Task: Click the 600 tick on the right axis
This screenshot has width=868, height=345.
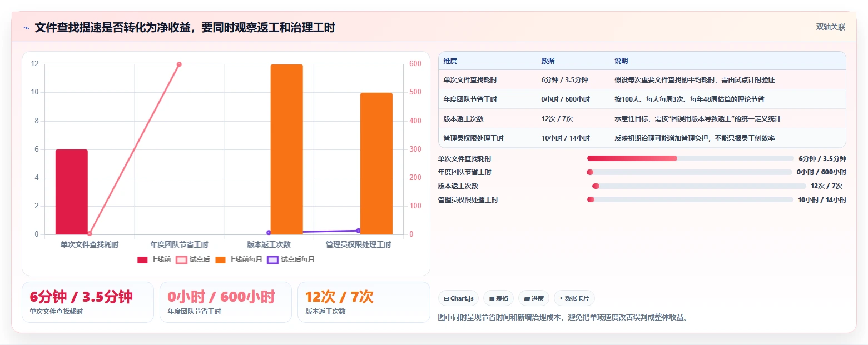Action: [x=414, y=64]
